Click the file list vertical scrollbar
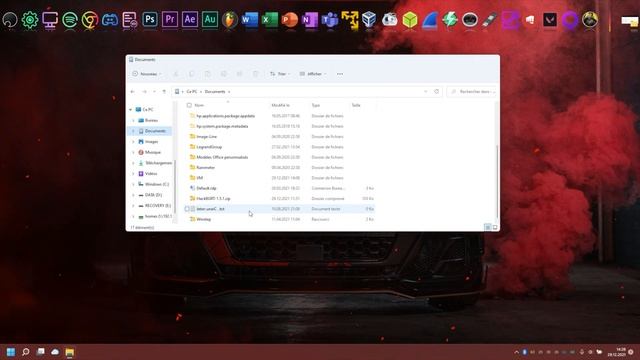Image resolution: width=640 pixels, height=360 pixels. point(497,182)
